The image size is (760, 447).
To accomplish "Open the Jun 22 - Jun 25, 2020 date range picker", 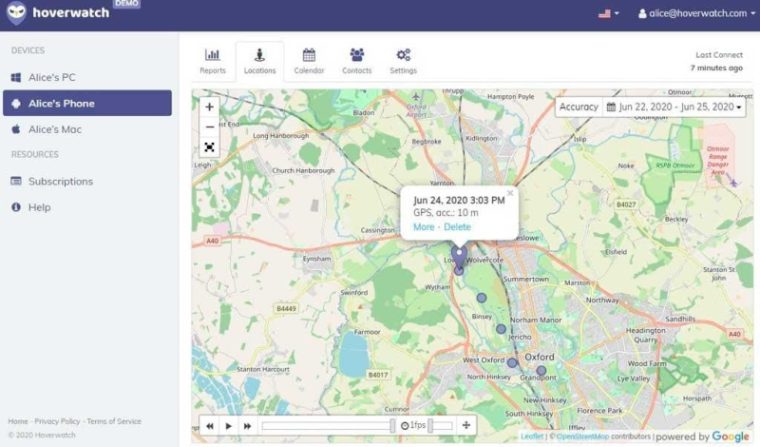I will [674, 107].
